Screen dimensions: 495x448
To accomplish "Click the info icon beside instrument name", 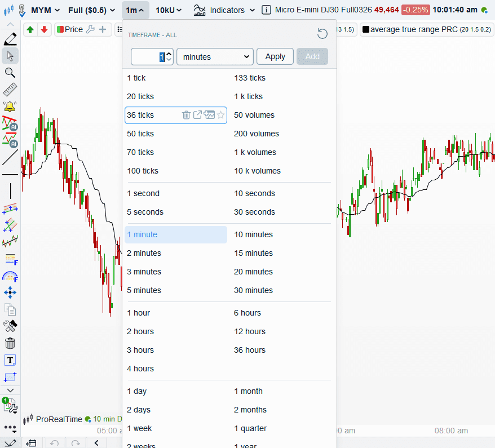I will (266, 10).
